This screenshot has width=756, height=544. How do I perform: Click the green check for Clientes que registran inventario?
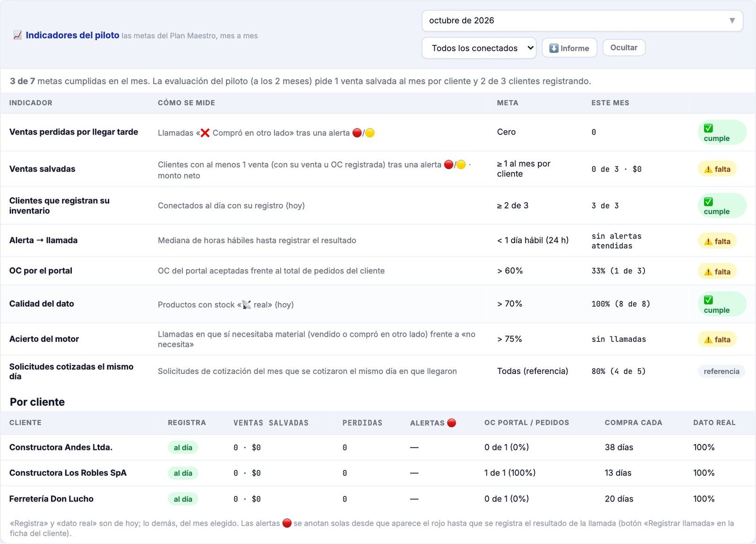tap(708, 202)
